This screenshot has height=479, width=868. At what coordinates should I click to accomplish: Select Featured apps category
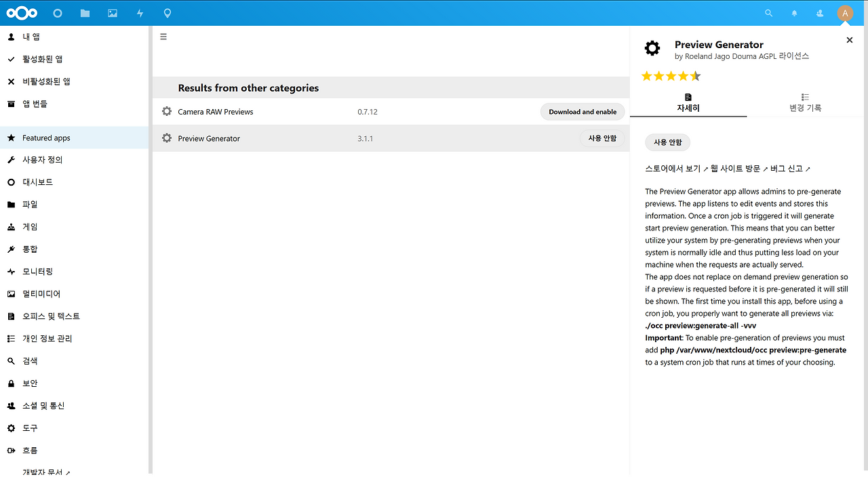click(x=74, y=138)
